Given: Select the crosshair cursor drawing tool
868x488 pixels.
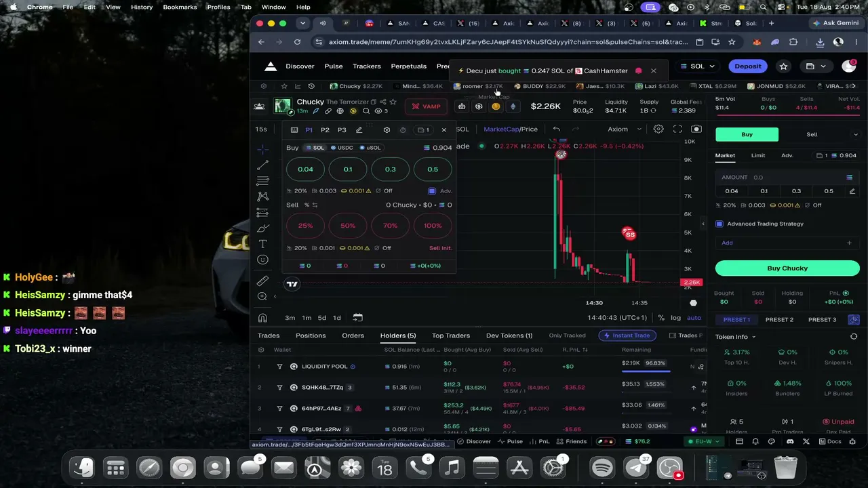Looking at the screenshot, I should [x=263, y=149].
